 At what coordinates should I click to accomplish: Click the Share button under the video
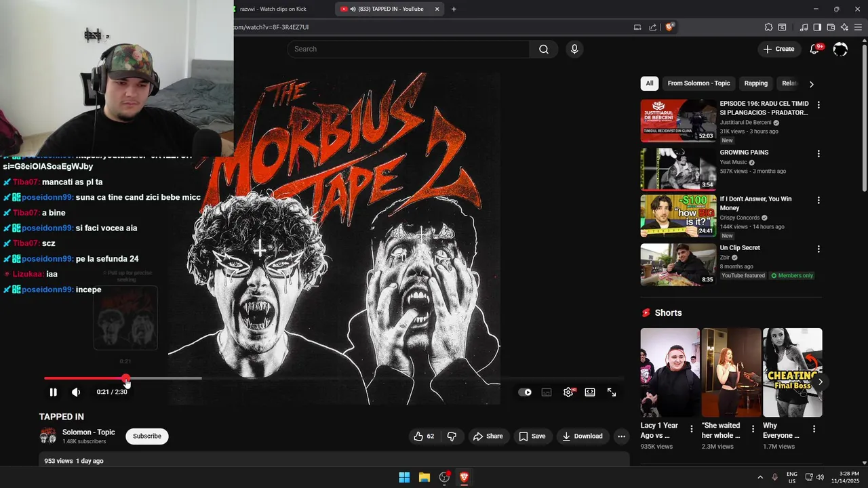[488, 436]
